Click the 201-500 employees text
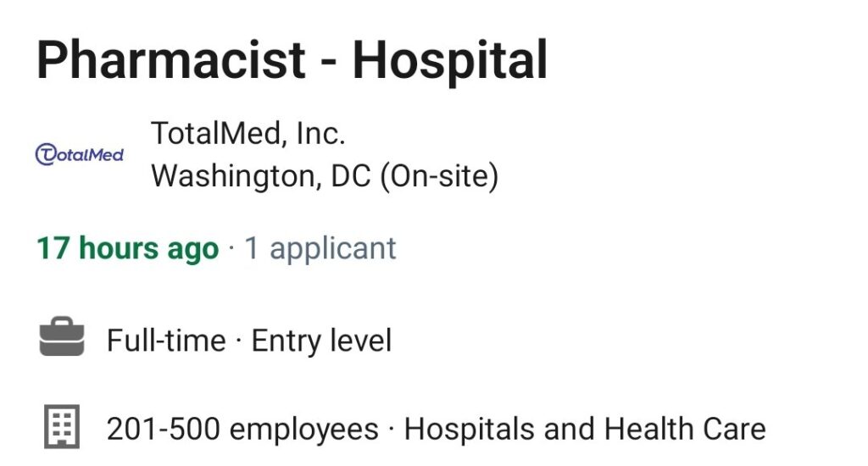The width and height of the screenshot is (868, 466). [x=242, y=429]
